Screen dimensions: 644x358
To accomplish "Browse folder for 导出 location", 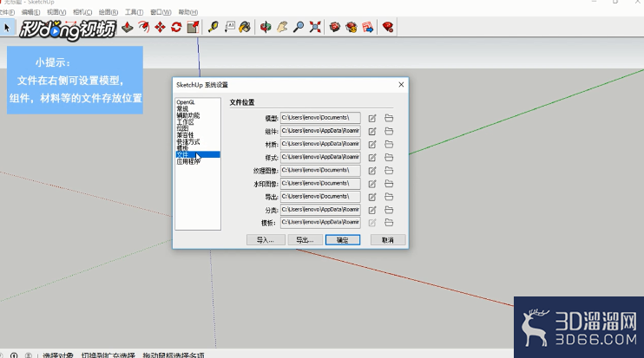I will (x=389, y=197).
